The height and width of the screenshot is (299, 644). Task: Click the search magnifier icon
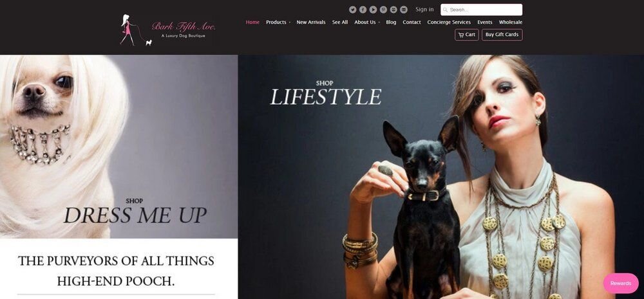click(445, 10)
